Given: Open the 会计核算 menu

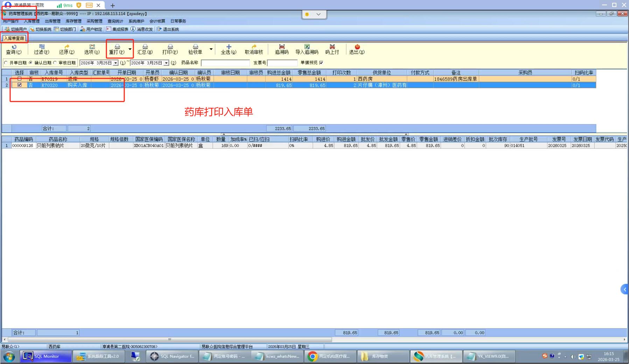Looking at the screenshot, I should pos(157,21).
